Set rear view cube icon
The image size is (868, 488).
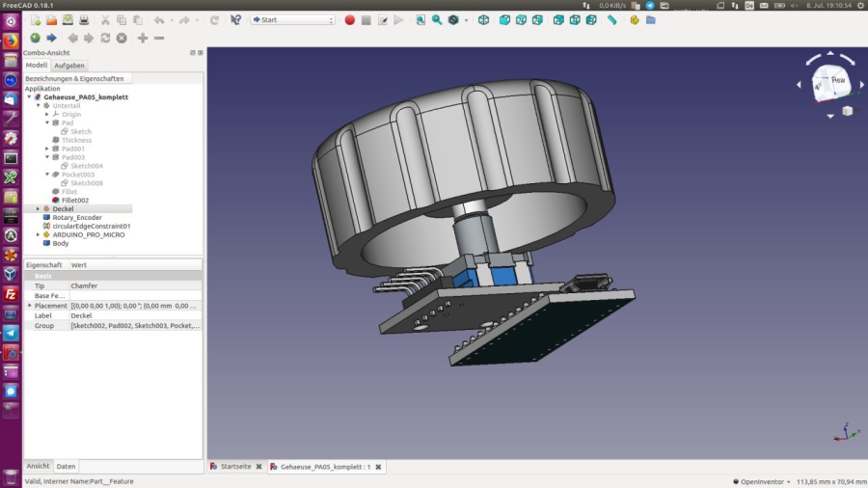(558, 20)
